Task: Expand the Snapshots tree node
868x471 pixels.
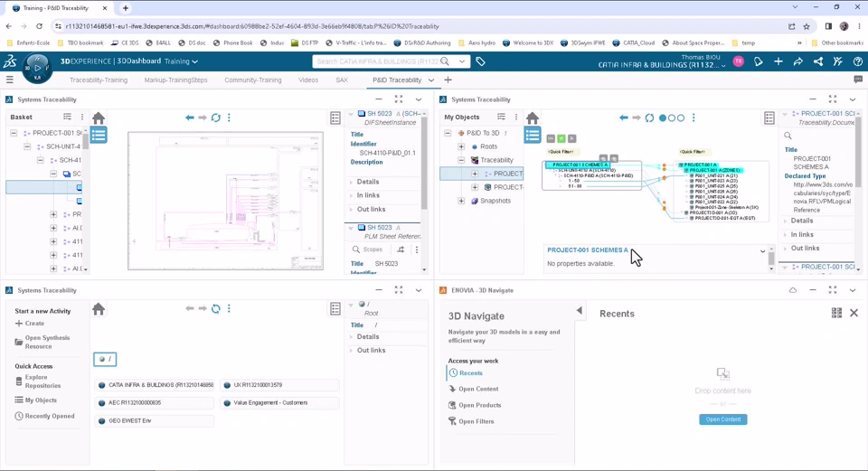Action: click(462, 201)
